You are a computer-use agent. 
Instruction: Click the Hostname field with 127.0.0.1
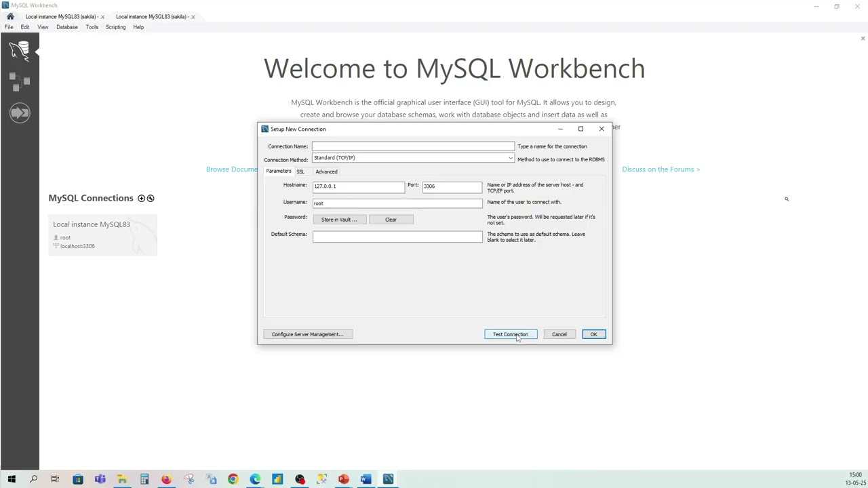358,186
